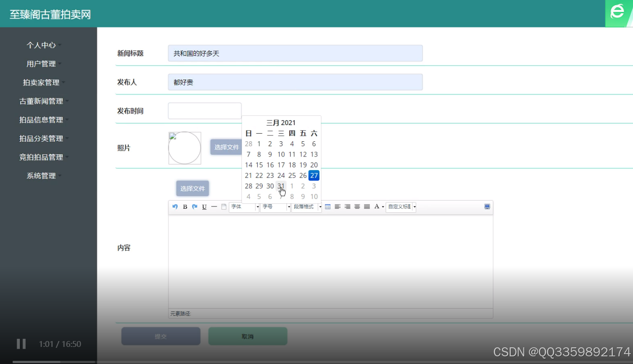Click inside the 内容 rich text area
Viewport: 633px width, 364px height.
[331, 261]
